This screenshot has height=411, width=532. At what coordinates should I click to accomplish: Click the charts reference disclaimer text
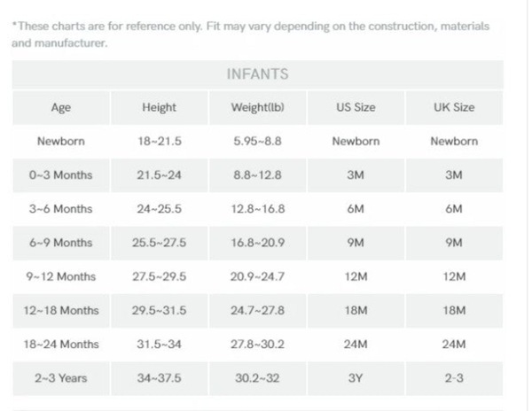[250, 35]
